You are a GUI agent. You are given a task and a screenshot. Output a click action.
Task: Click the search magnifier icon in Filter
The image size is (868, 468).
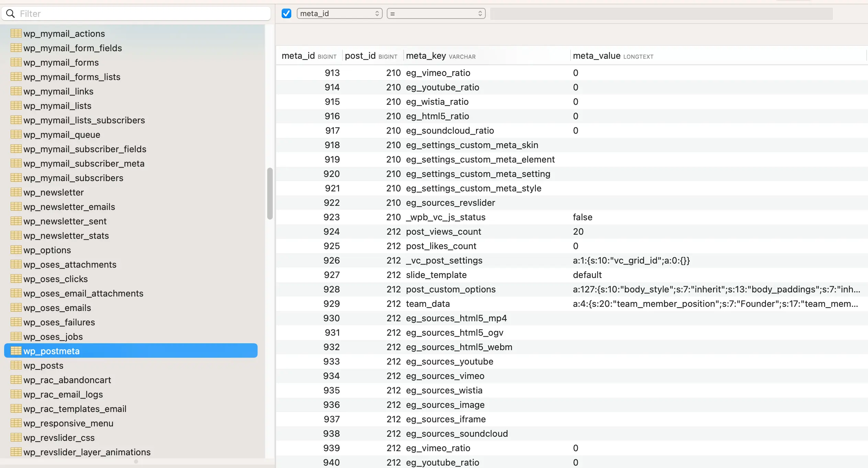pyautogui.click(x=11, y=14)
